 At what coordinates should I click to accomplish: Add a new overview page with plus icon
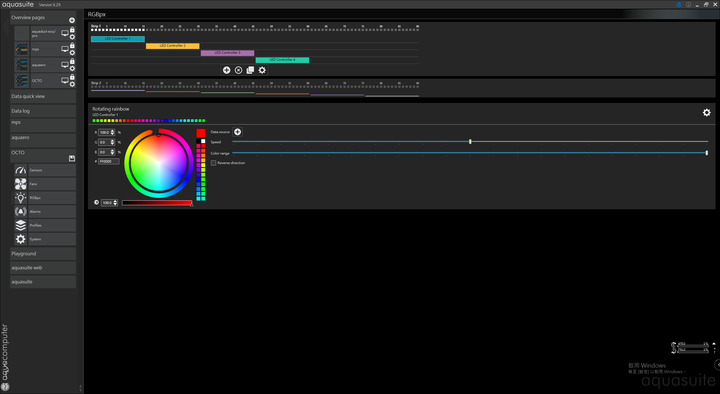coord(72,20)
